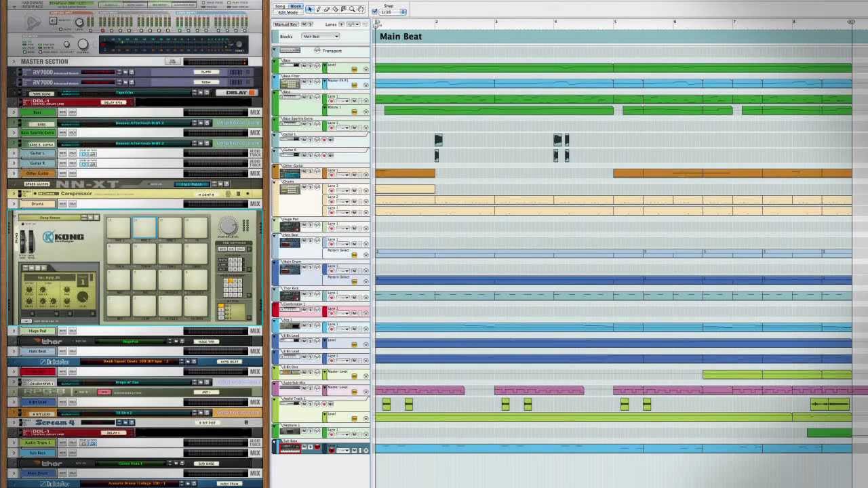Select the Hand tool
Image resolution: width=868 pixels, height=488 pixels.
[x=361, y=9]
